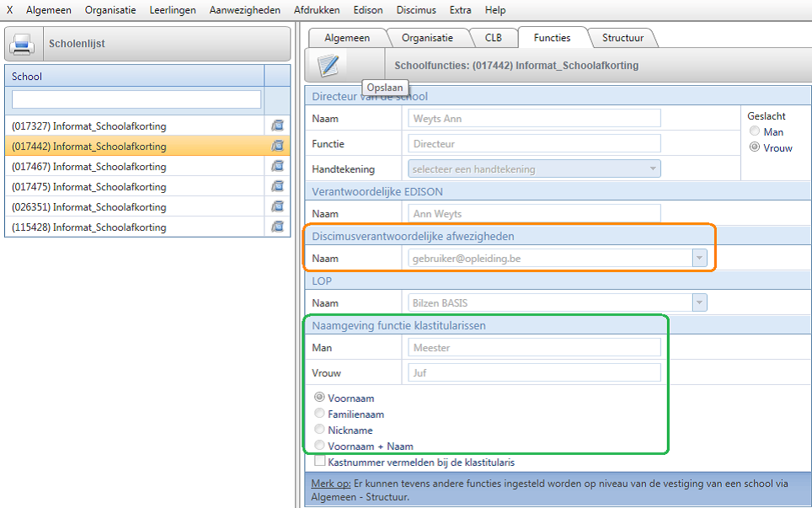Open details icon for school 017475
The width and height of the screenshot is (812, 508).
click(x=278, y=186)
